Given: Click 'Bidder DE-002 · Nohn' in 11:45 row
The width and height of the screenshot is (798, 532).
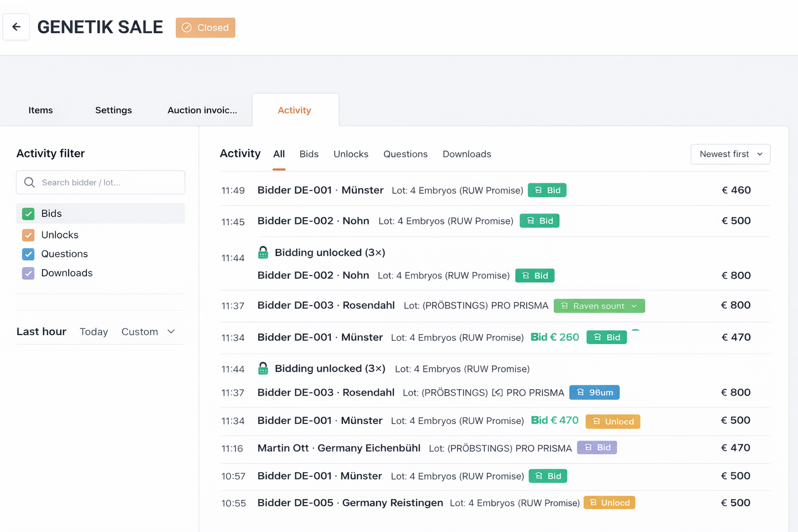Looking at the screenshot, I should pos(313,221).
